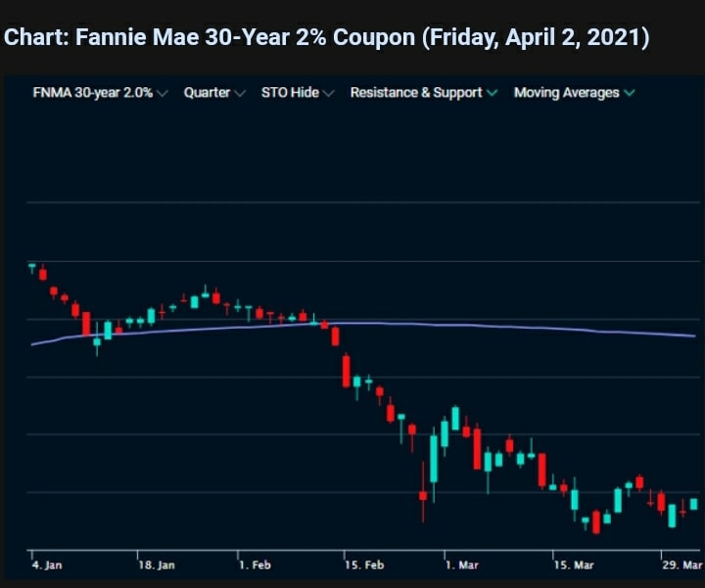Image resolution: width=705 pixels, height=588 pixels.
Task: Select the 4. Jan date axis label
Action: click(45, 565)
